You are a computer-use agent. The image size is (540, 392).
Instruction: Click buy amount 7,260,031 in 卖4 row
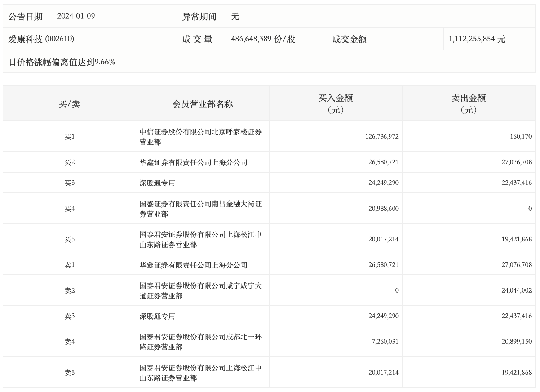click(x=385, y=342)
